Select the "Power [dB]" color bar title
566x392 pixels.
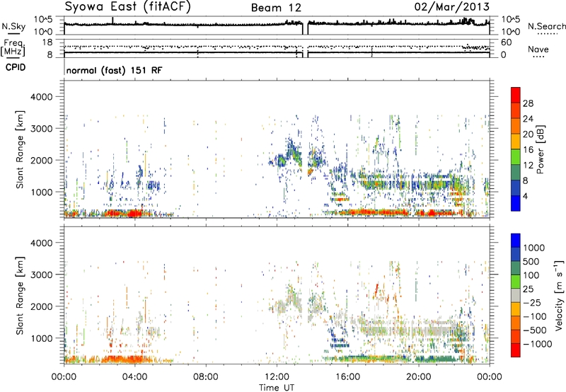click(540, 149)
